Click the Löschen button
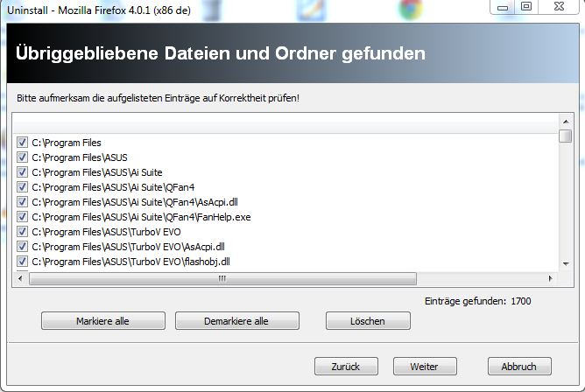This screenshot has height=392, width=585. 368,321
